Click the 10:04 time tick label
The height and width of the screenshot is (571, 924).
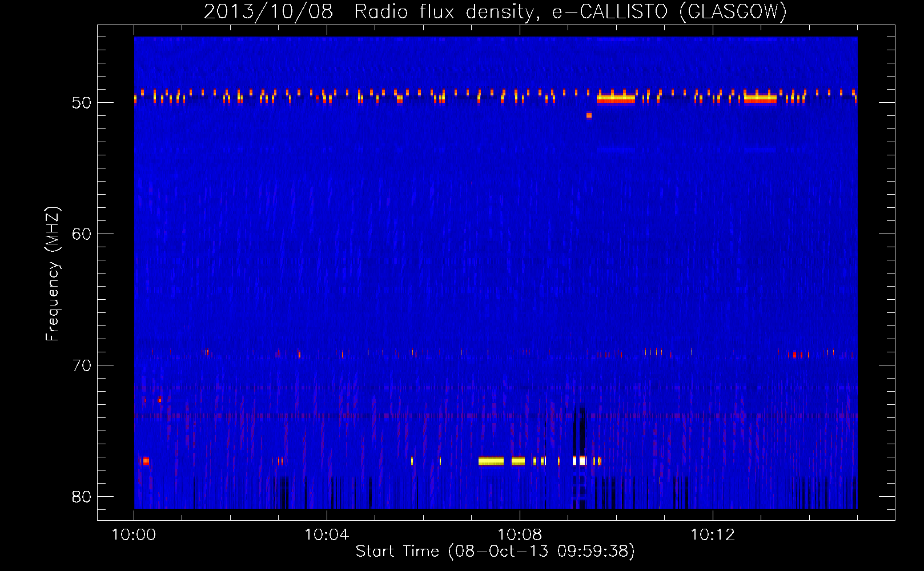click(x=327, y=535)
